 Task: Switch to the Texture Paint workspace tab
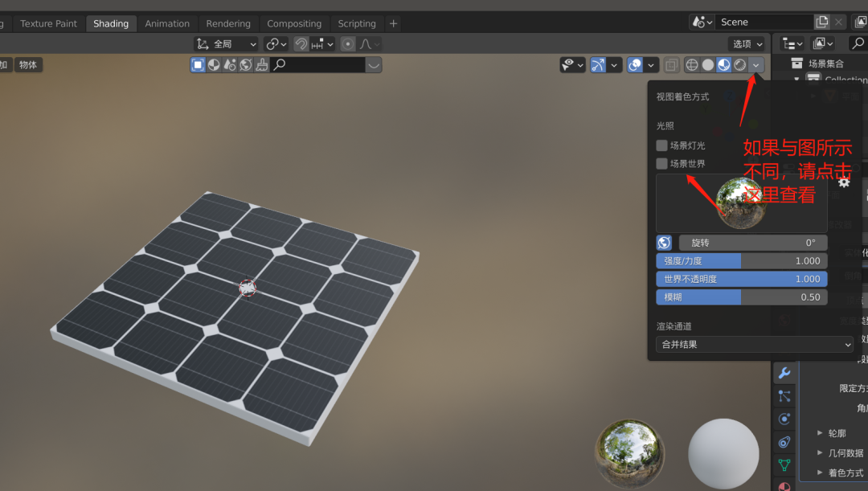pos(49,24)
